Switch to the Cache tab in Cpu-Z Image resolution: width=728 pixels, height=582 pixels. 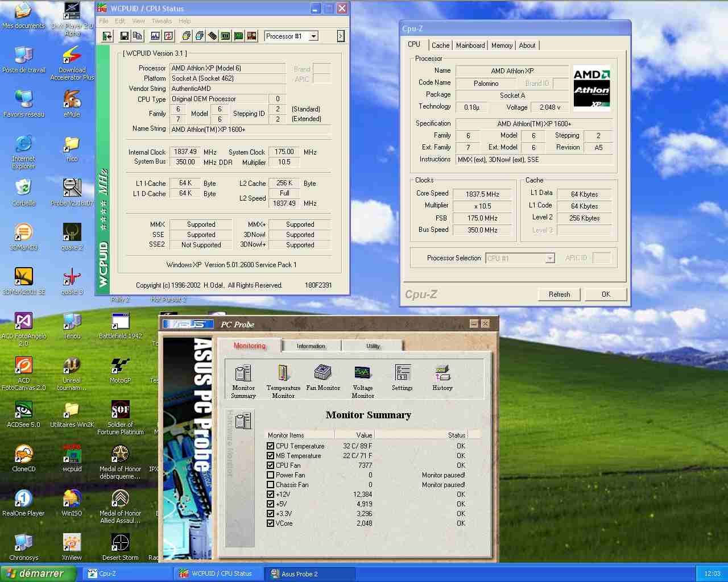point(440,45)
